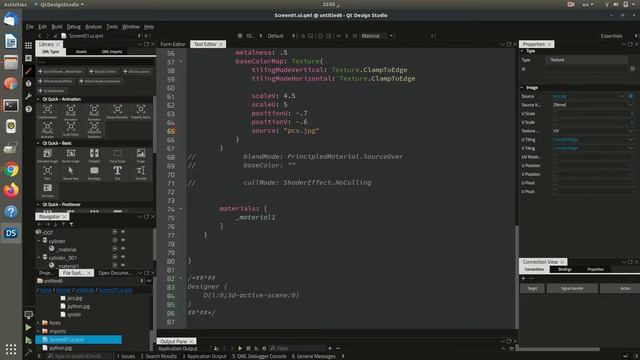The width and height of the screenshot is (640, 360).
Task: Expand fonts folder in file system
Action: coord(39,323)
